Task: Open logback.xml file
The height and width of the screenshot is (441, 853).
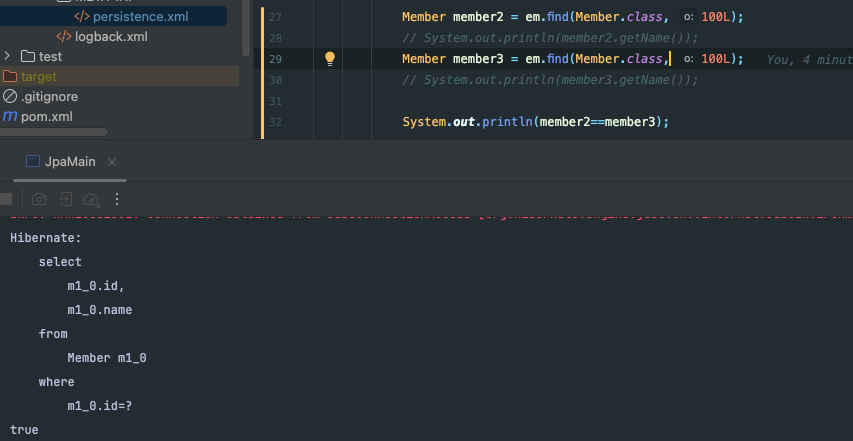Action: click(x=111, y=37)
